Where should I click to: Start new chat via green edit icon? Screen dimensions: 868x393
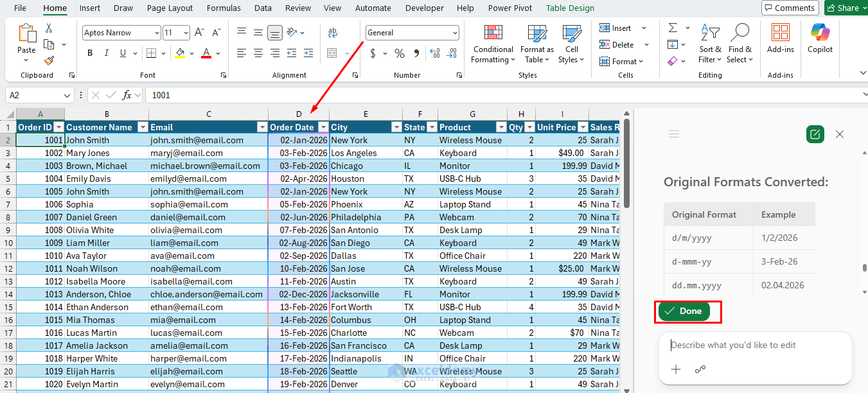(x=815, y=134)
